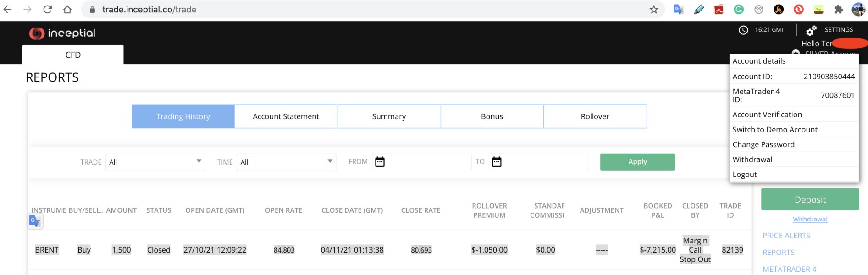
Task: Open the TO date calendar picker
Action: (x=497, y=162)
